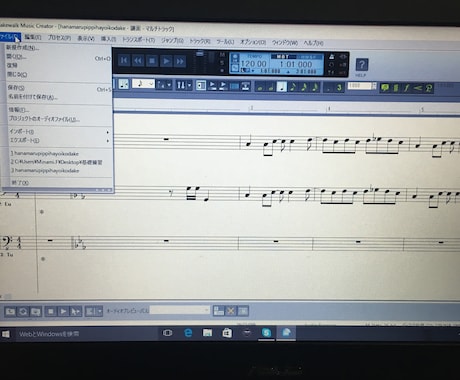Select the green hairpin crescendo tool
Image resolution: width=460 pixels, height=380 pixels.
(x=418, y=88)
